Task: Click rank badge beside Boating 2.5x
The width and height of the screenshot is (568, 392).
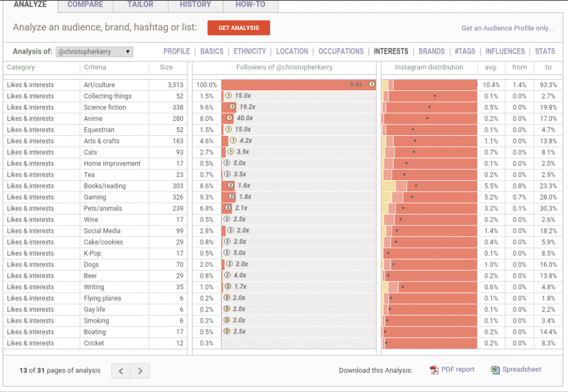Action: click(x=227, y=331)
